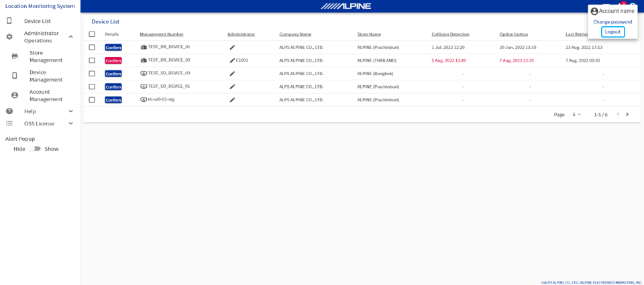
Task: Sort by Option button column
Action: tap(513, 34)
